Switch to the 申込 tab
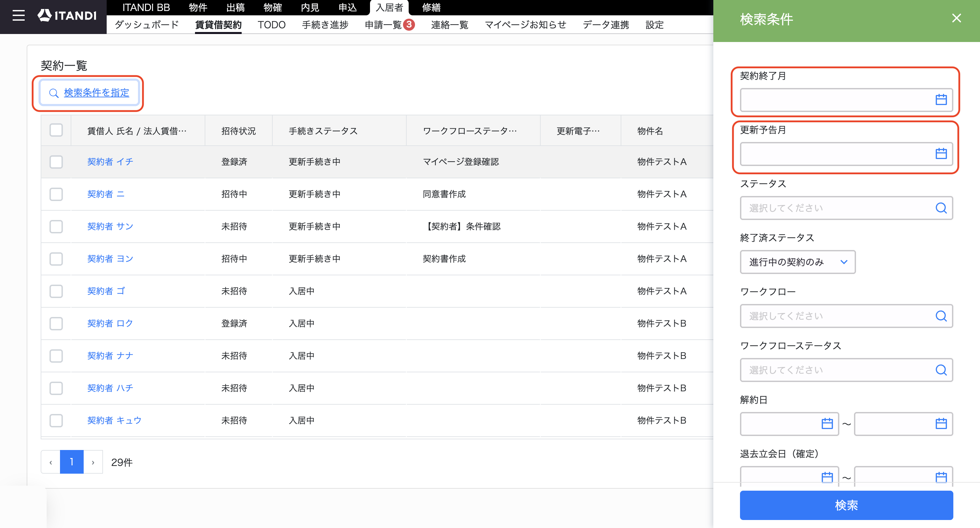Viewport: 980px width, 528px height. pos(347,7)
